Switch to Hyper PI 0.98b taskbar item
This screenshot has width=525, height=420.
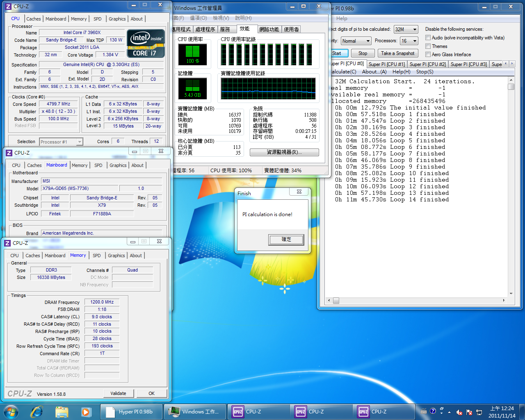(x=132, y=411)
